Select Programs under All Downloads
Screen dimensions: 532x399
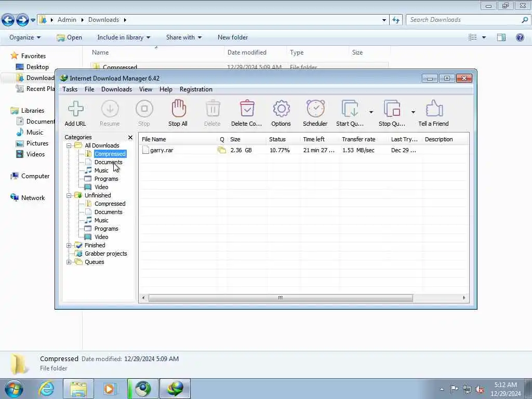[x=106, y=179]
